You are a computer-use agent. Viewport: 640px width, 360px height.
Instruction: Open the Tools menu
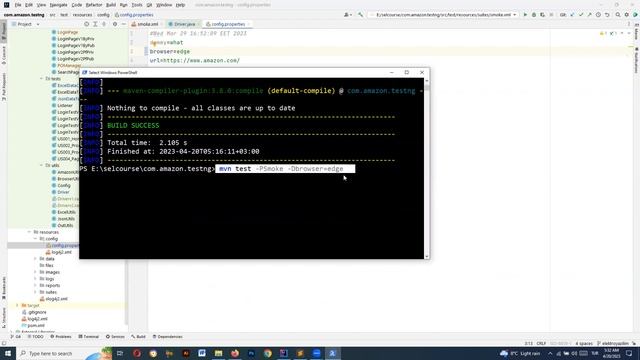(137, 5)
